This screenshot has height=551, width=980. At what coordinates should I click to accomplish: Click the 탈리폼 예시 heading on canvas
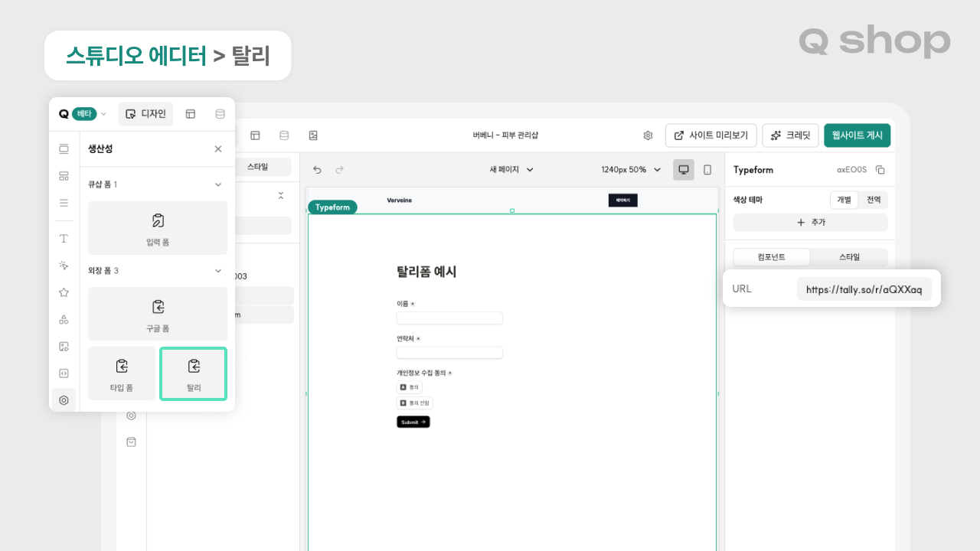pyautogui.click(x=426, y=272)
